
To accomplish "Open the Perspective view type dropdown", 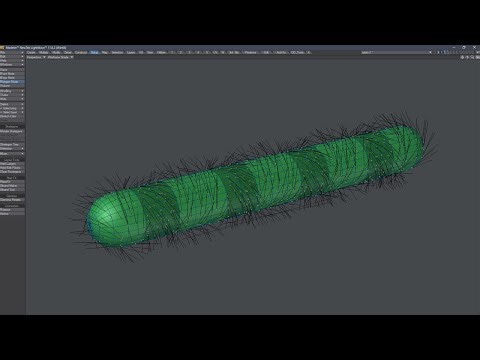I will (x=36, y=57).
